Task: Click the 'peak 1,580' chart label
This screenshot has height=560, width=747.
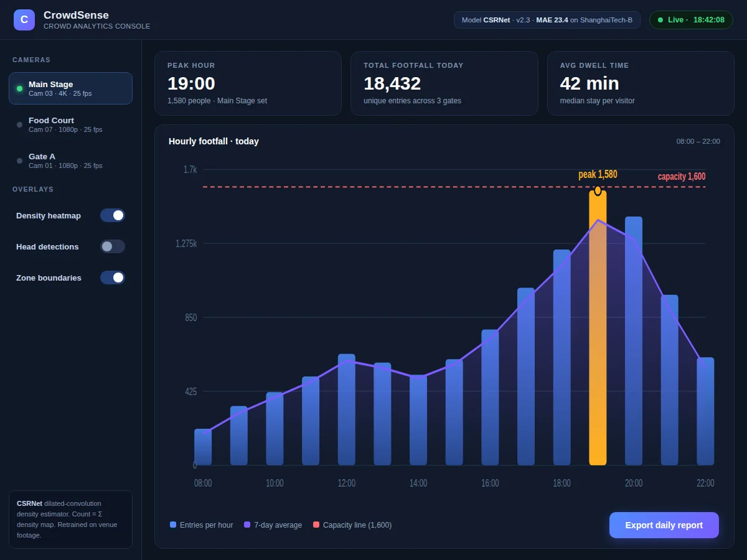Action: tap(598, 174)
